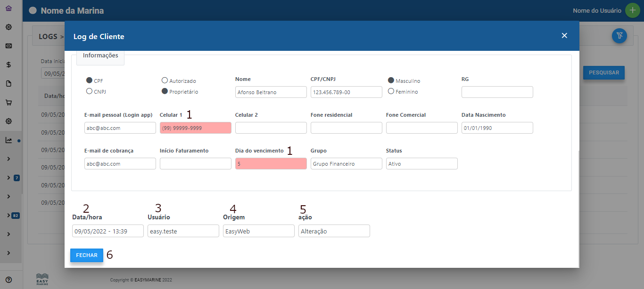The height and width of the screenshot is (289, 644).
Task: Select the Feminino radio button
Action: [390, 91]
